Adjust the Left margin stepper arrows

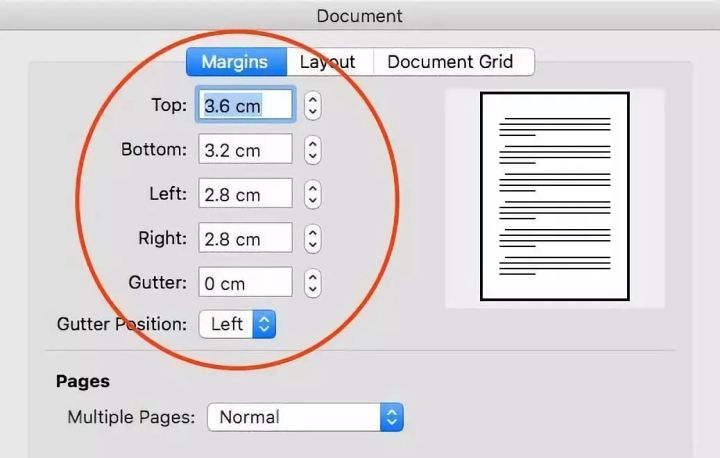click(313, 194)
